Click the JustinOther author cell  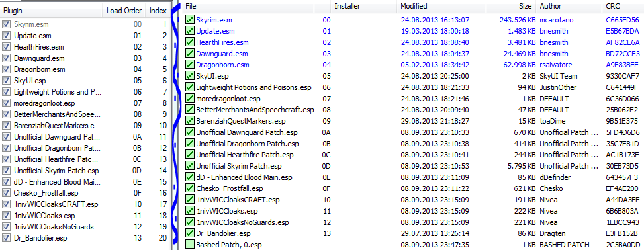click(558, 87)
